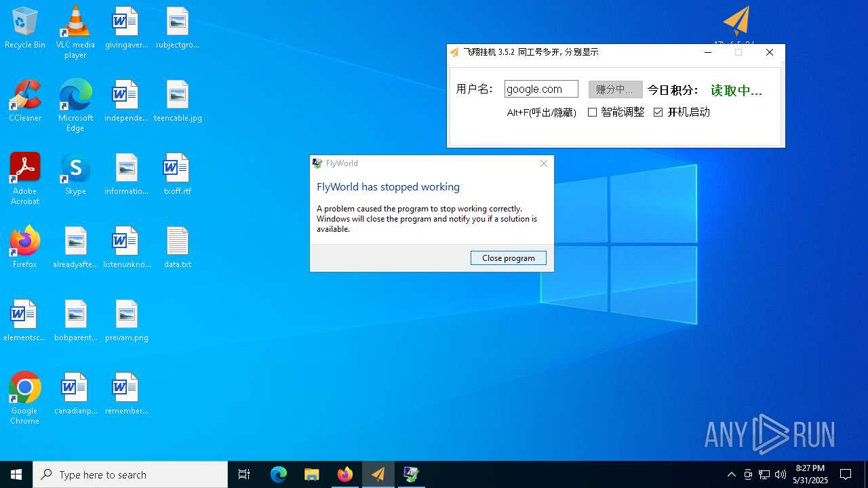The width and height of the screenshot is (868, 488).
Task: Open File Explorer from the taskbar
Action: 312,474
